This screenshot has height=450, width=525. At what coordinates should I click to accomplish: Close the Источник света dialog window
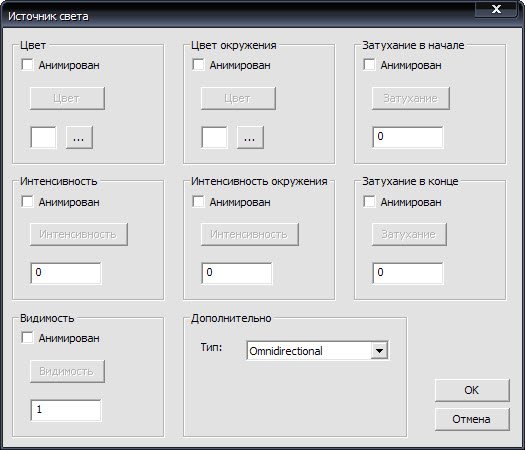click(x=496, y=9)
